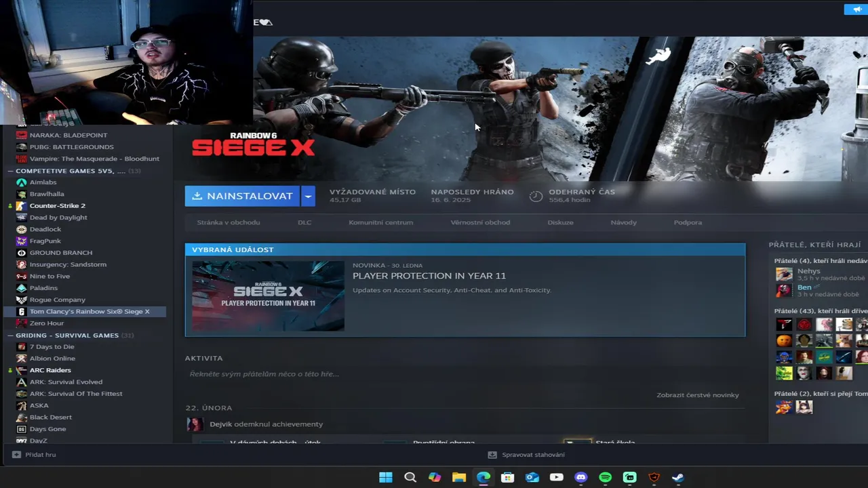Click the Rogue Company icon
The image size is (868, 488).
coord(22,300)
